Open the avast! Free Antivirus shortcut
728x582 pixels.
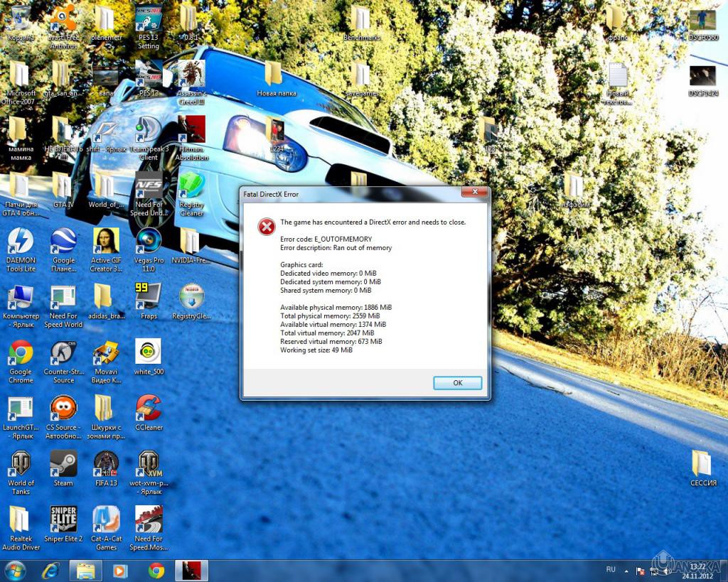pyautogui.click(x=63, y=27)
